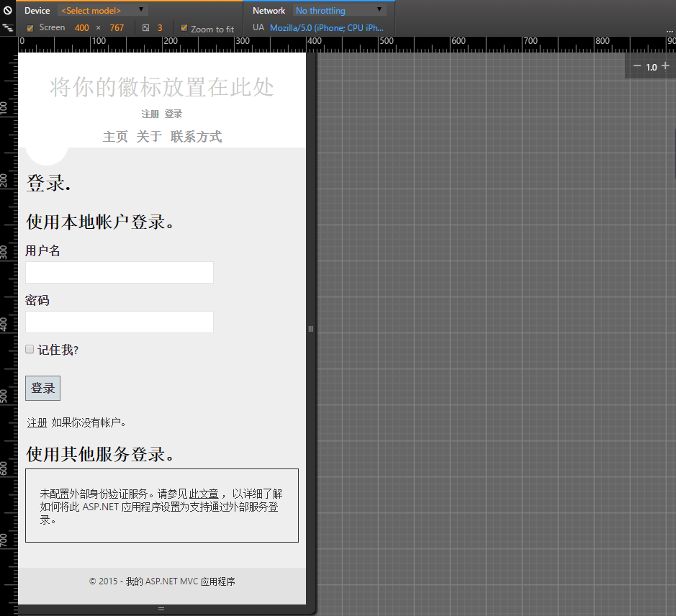This screenshot has width=676, height=616.
Task: Click the 注册 link in header
Action: tap(150, 114)
